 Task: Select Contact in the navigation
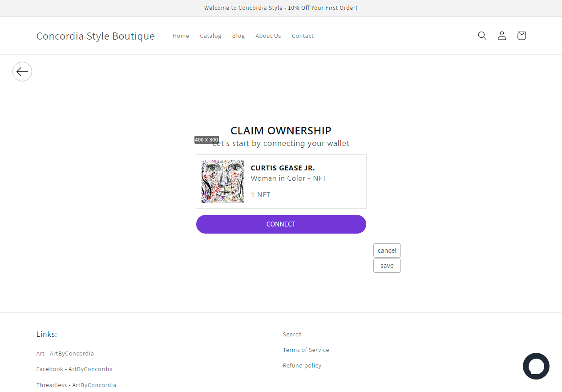303,36
